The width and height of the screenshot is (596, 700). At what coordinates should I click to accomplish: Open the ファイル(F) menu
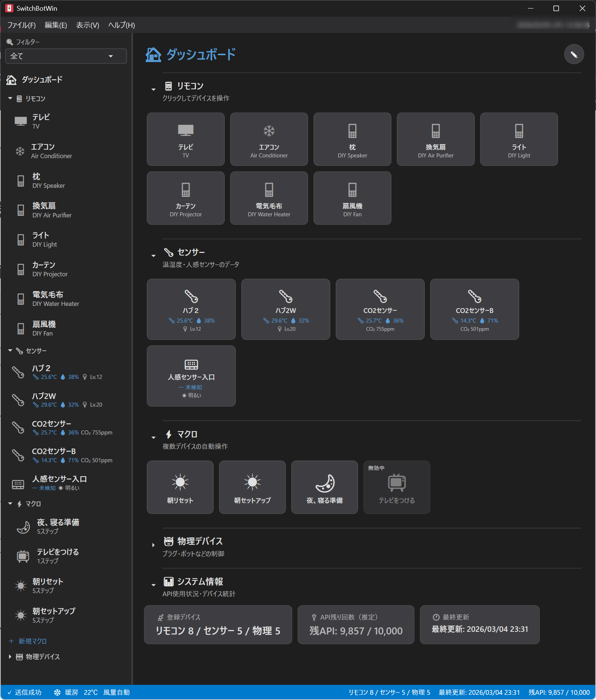(x=21, y=25)
